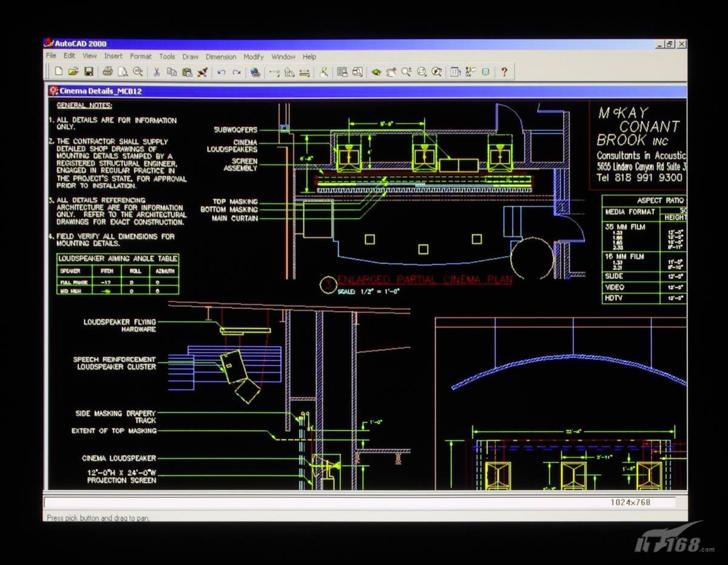Image resolution: width=728 pixels, height=565 pixels.
Task: Open the Format menu
Action: click(x=141, y=56)
